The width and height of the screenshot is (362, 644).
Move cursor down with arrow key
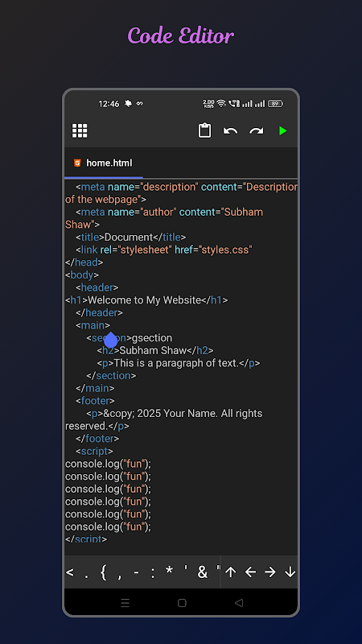290,572
